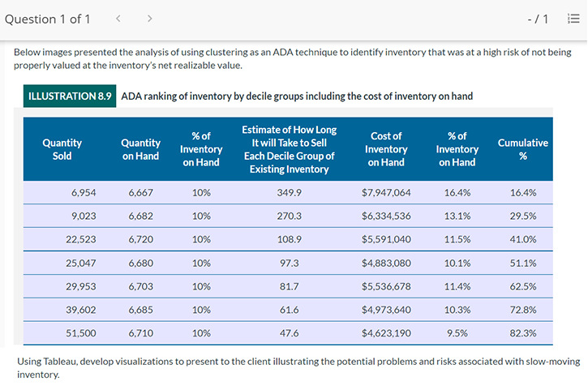Click the Cost of Inventory on Hand header
588x390 pixels.
(386, 149)
